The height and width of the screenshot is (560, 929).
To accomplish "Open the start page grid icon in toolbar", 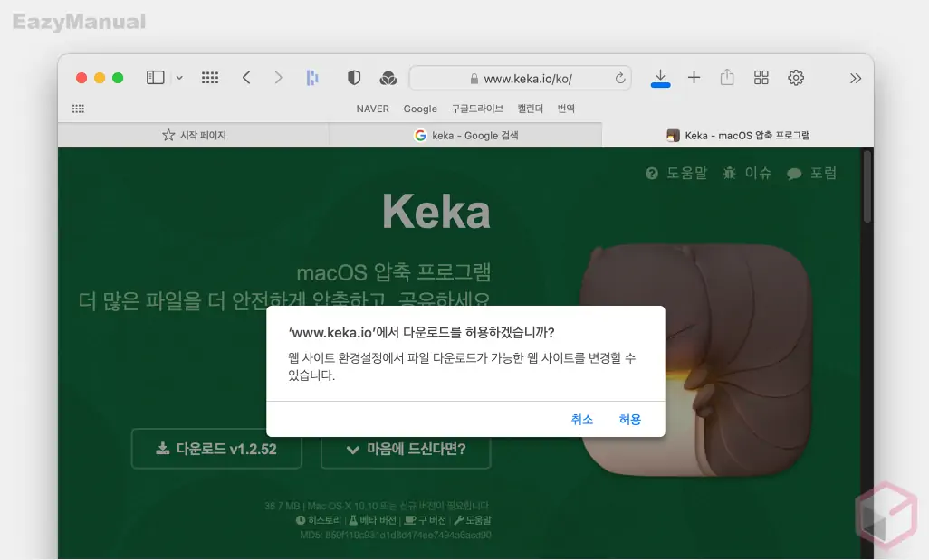I will tap(210, 78).
